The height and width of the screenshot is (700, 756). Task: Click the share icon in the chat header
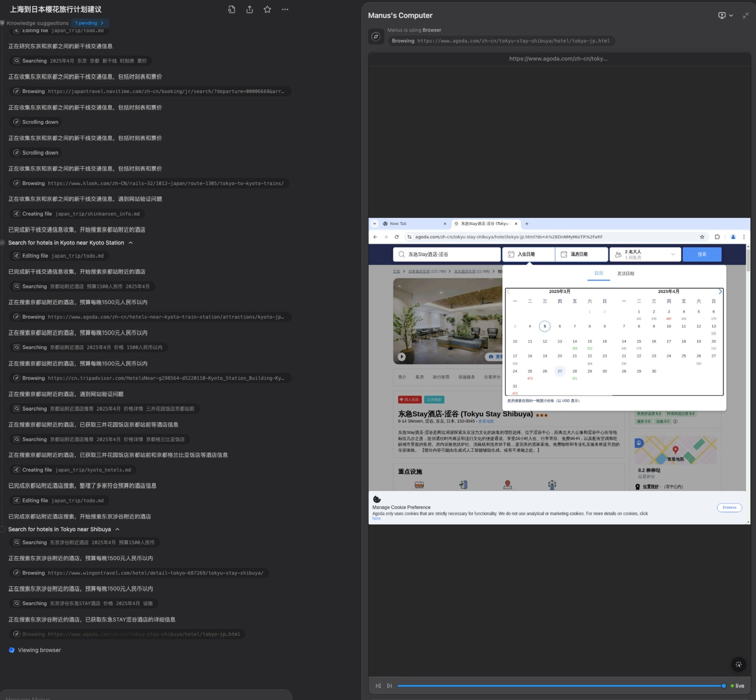[x=249, y=9]
